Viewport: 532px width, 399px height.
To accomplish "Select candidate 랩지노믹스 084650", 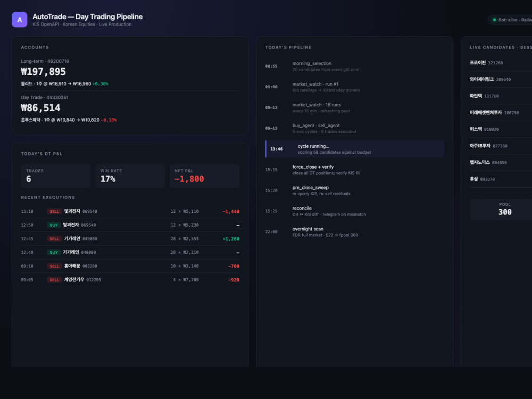I will tap(501, 162).
